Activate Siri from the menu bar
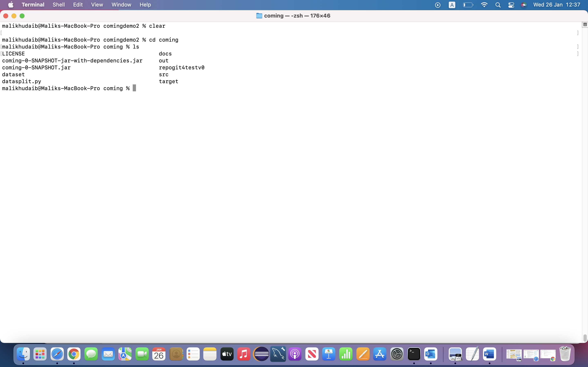Screen dimensions: 588x367 524,5
